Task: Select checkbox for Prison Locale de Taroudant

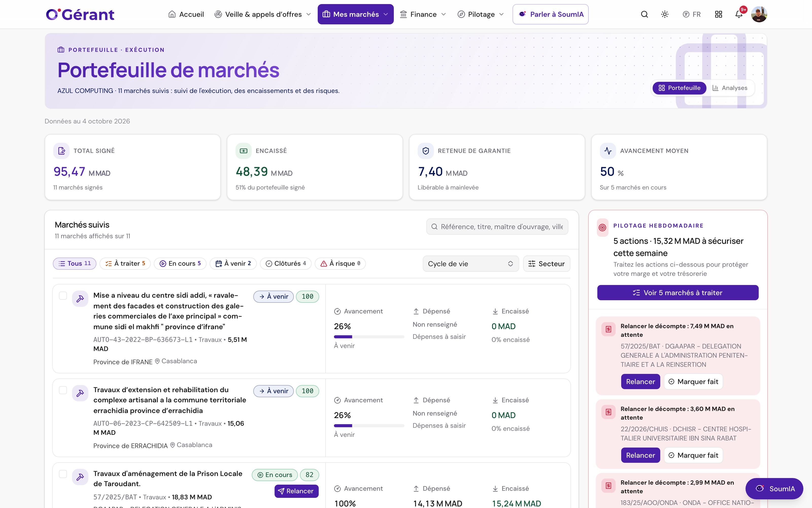Action: pos(63,474)
